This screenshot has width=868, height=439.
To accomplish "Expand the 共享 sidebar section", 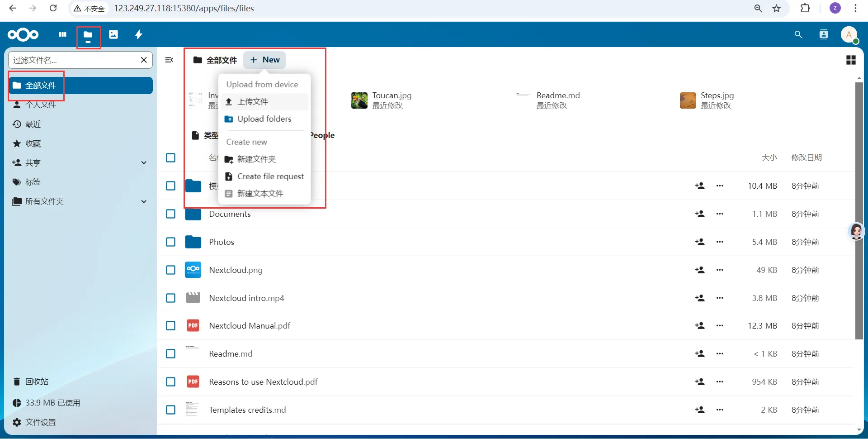I will (144, 163).
